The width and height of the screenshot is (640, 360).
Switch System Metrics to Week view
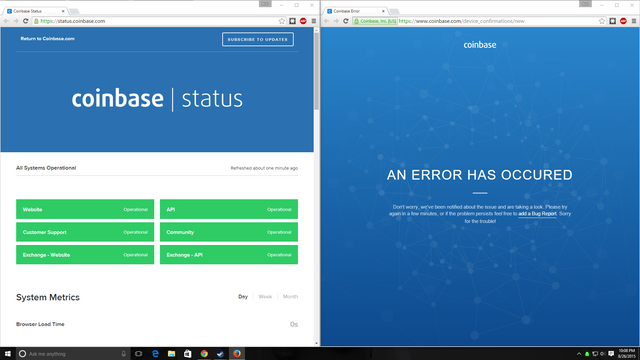pos(265,297)
